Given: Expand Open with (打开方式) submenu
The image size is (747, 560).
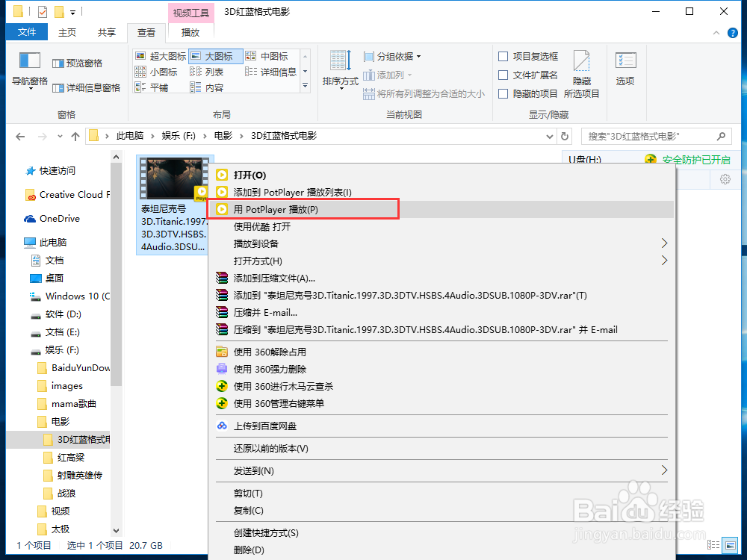Looking at the screenshot, I should coord(664,261).
